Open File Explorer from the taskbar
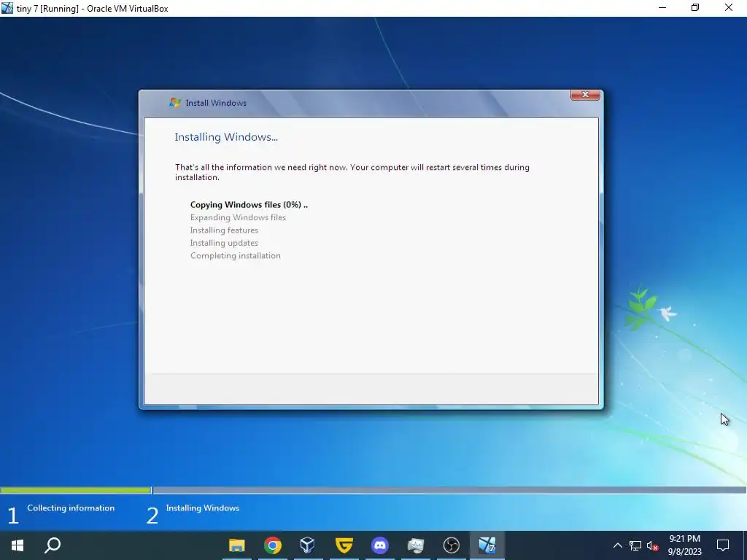This screenshot has width=747, height=560. tap(237, 545)
